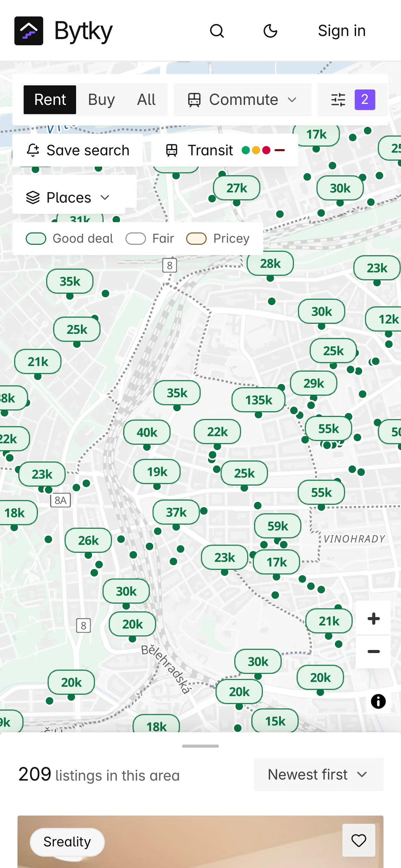Open the Newest first sort dropdown
Image resolution: width=401 pixels, height=868 pixels.
(x=318, y=774)
